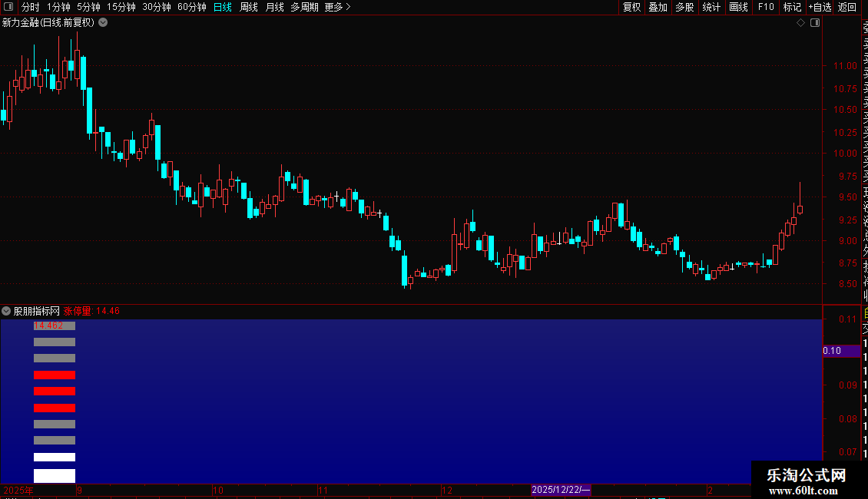
Task: Click month 12 on the time axis
Action: (x=447, y=490)
